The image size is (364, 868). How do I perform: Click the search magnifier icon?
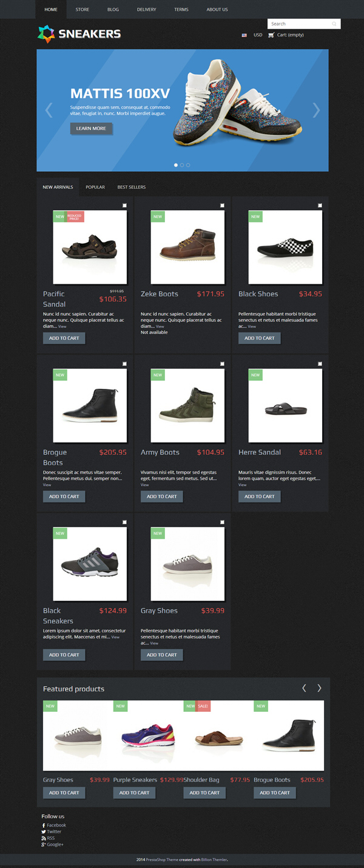(x=334, y=24)
